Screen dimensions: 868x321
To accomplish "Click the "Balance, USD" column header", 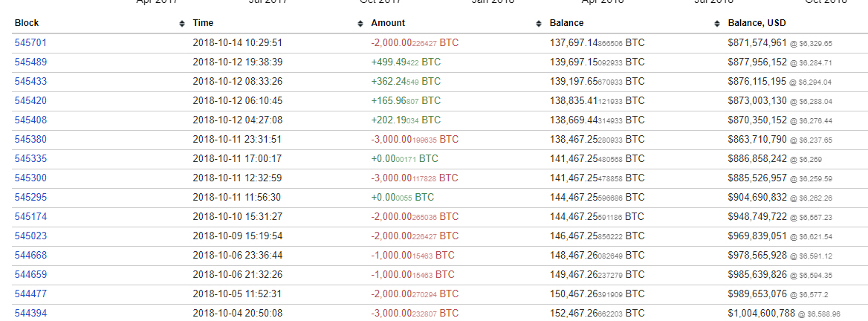I will pos(757,23).
